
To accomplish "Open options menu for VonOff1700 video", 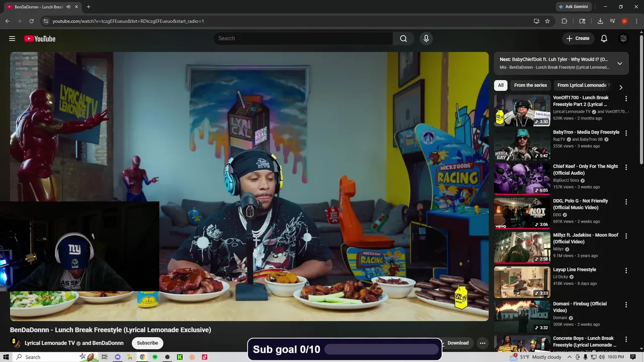I will coord(626,99).
